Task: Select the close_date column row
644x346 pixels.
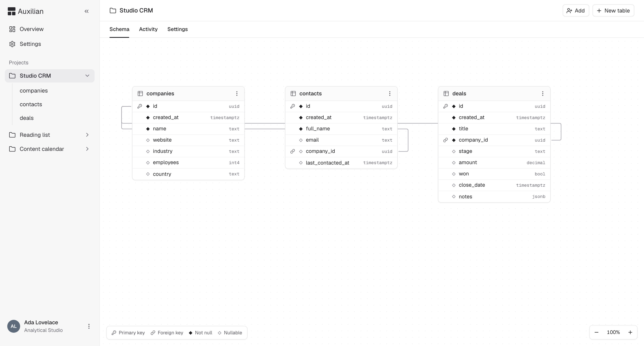Action: point(494,185)
